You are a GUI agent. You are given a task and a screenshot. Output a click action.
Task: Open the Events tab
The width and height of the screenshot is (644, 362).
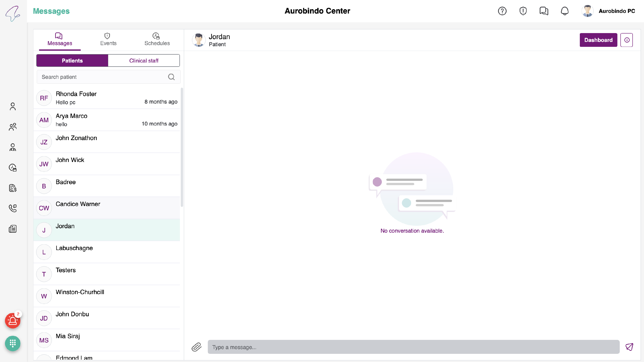click(x=108, y=40)
